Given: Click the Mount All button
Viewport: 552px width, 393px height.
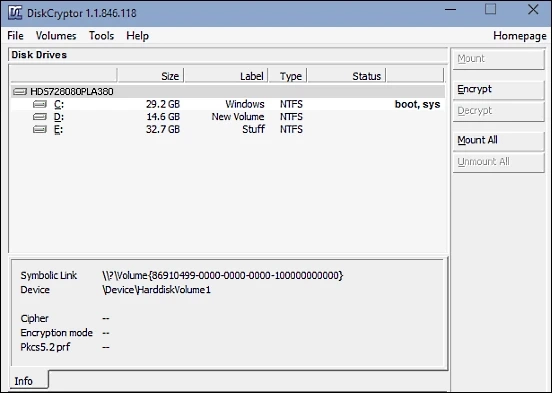Looking at the screenshot, I should (498, 141).
